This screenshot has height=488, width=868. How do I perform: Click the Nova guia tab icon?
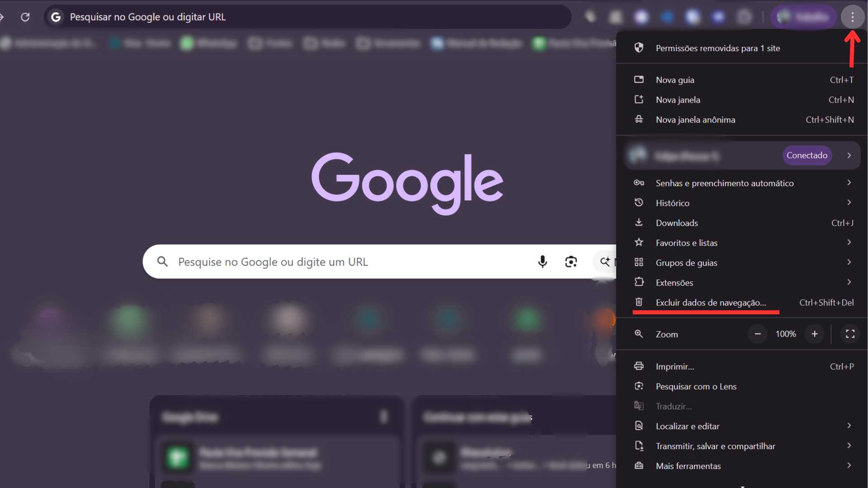(639, 80)
